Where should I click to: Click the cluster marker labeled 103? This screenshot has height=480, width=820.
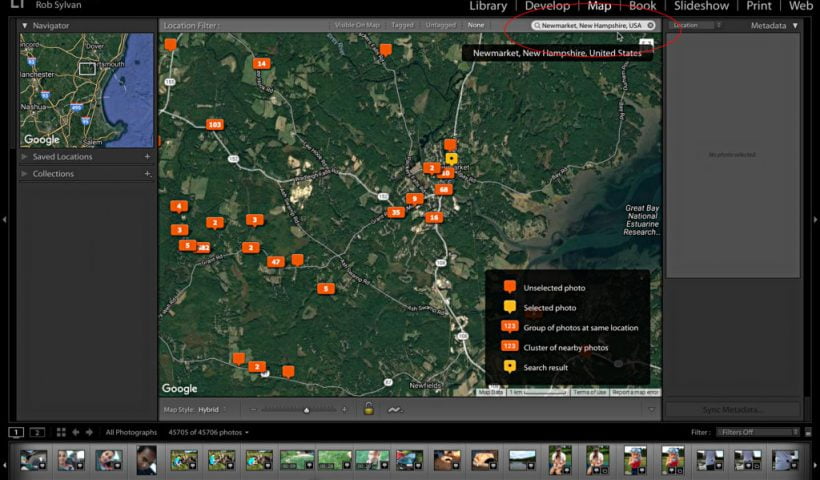point(214,125)
